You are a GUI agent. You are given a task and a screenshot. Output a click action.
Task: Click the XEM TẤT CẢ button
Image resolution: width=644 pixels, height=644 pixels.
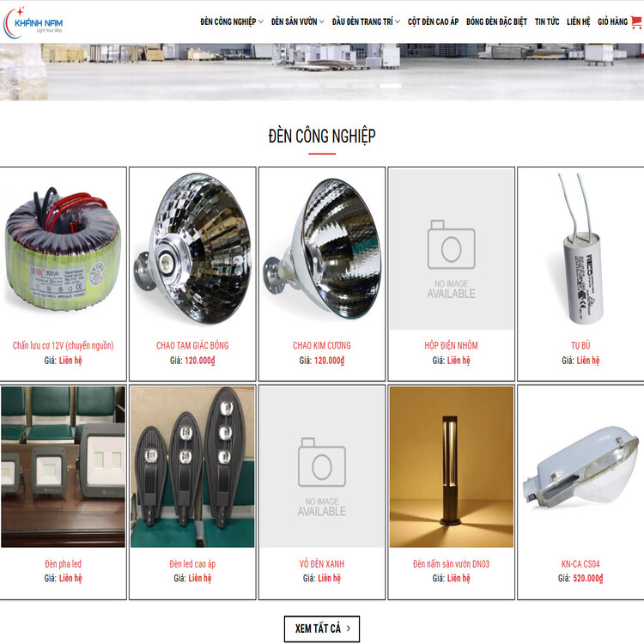tap(322, 629)
